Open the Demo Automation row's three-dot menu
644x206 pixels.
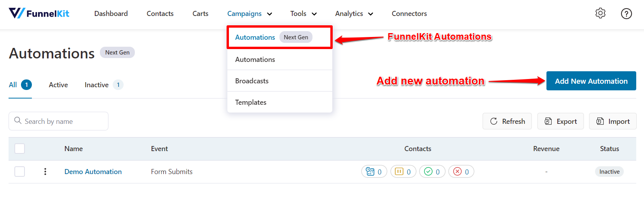[45, 172]
